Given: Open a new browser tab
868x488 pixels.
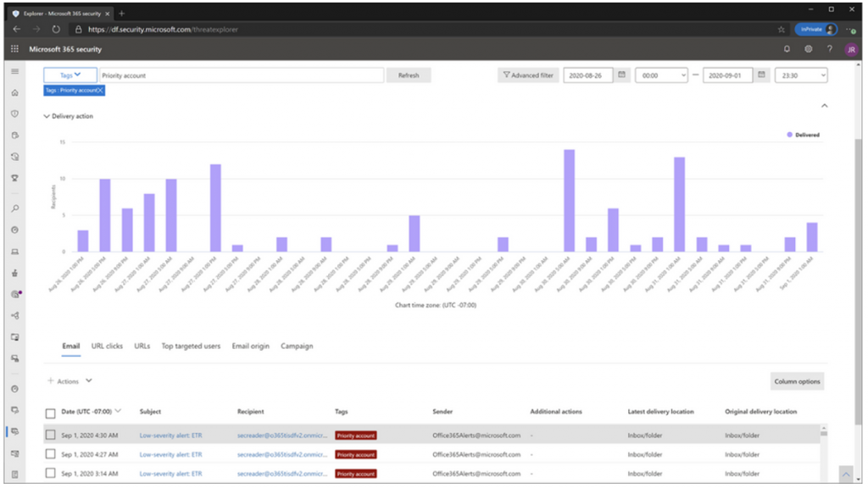Looking at the screenshot, I should point(122,14).
